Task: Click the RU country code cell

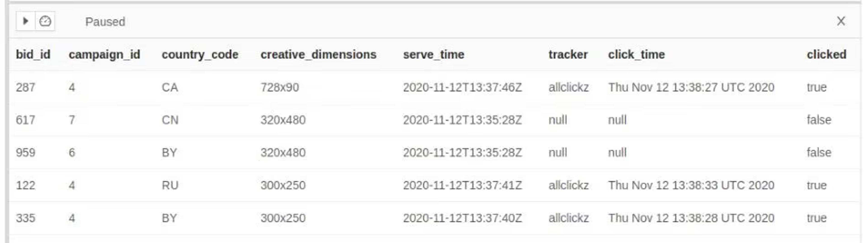Action: coord(170,185)
